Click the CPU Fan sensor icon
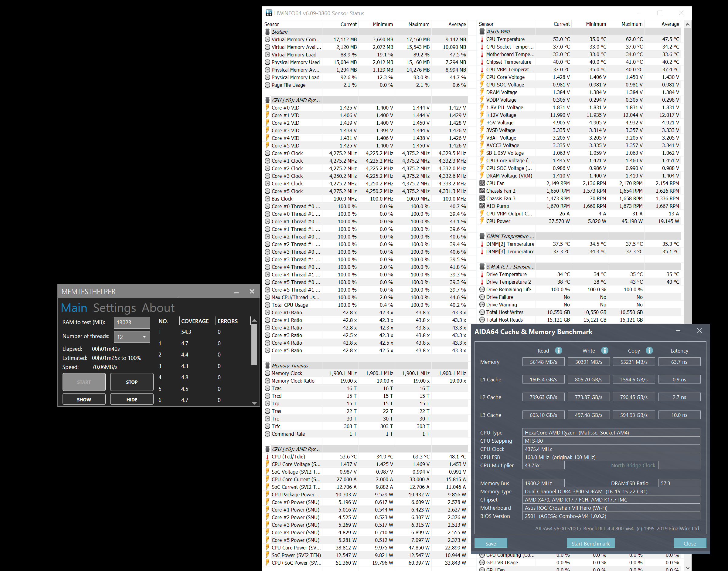This screenshot has height=571, width=728. pyautogui.click(x=482, y=183)
